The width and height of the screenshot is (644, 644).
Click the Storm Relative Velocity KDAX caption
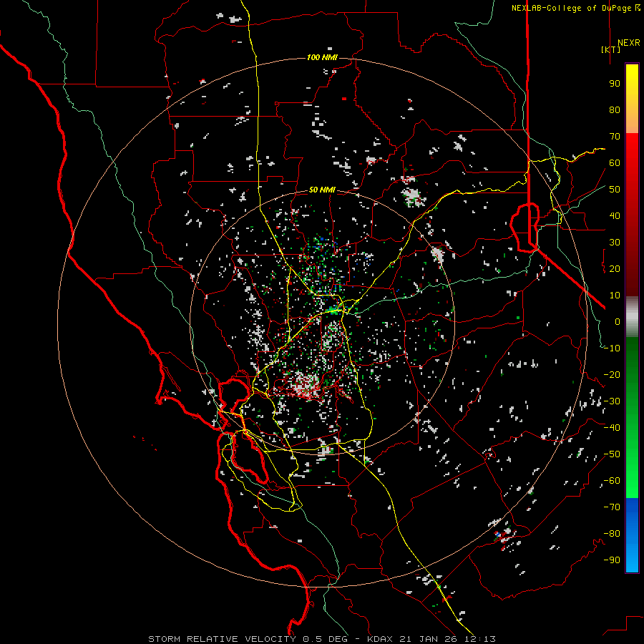[322, 639]
